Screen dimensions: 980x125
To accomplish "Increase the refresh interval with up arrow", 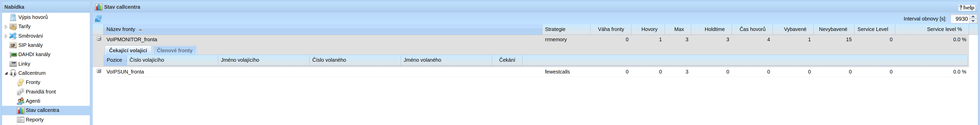I will [x=973, y=16].
